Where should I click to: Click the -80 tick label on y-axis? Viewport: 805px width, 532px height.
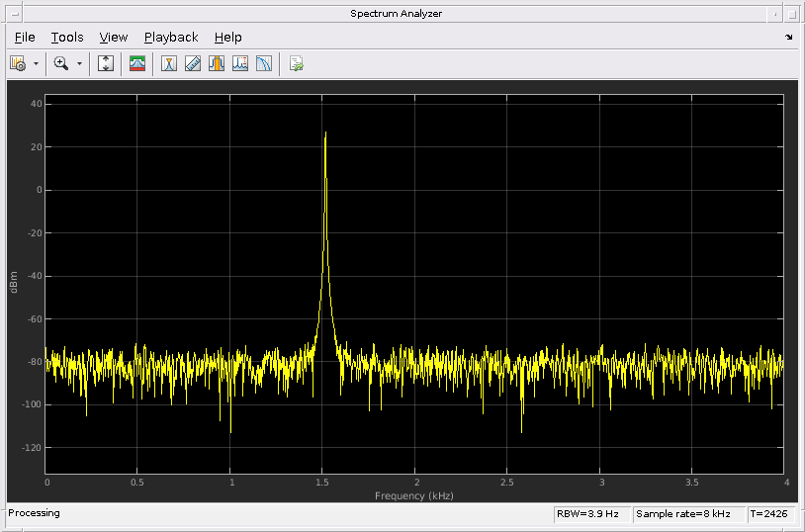tap(33, 362)
